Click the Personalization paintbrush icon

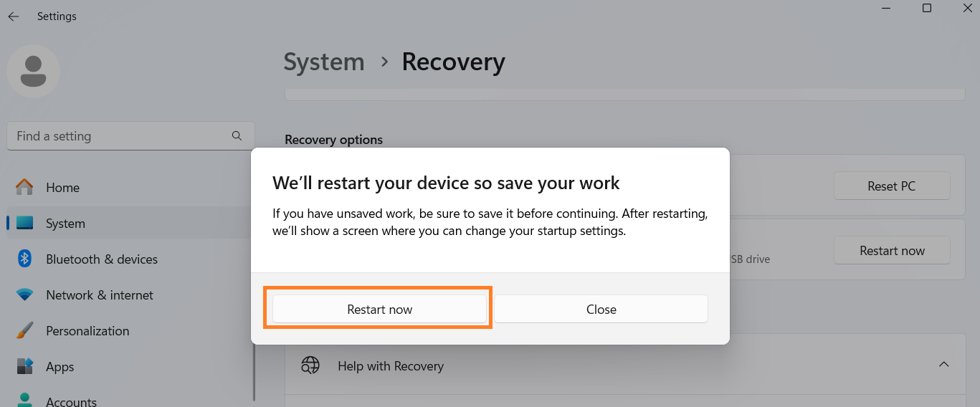point(24,330)
